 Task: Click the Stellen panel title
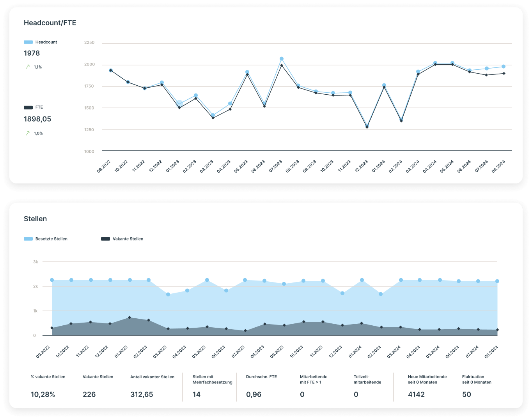click(35, 219)
